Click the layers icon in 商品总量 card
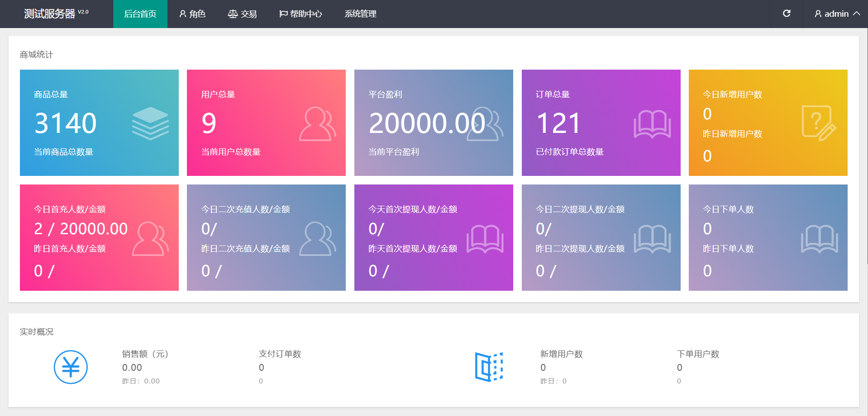Viewport: 868px width, 416px height. pos(150,123)
